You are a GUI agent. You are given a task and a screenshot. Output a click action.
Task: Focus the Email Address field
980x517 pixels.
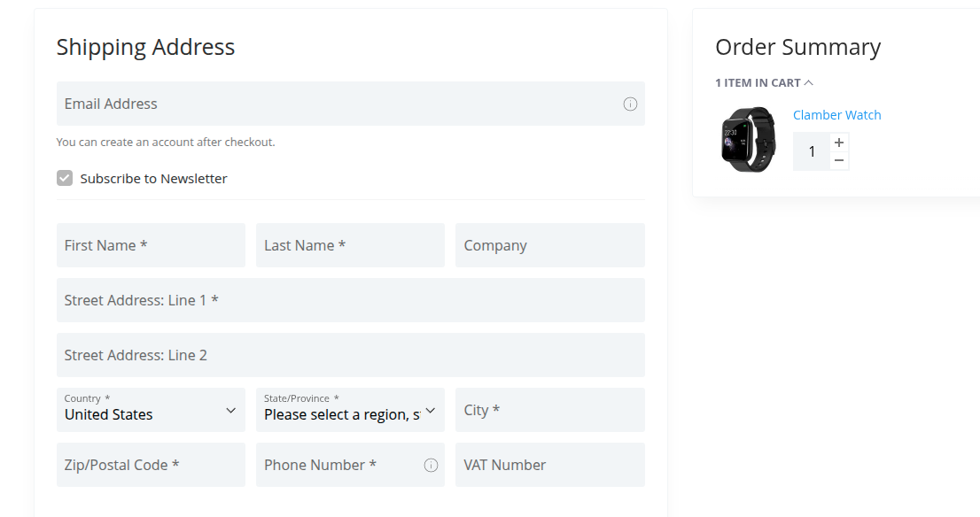click(x=351, y=104)
